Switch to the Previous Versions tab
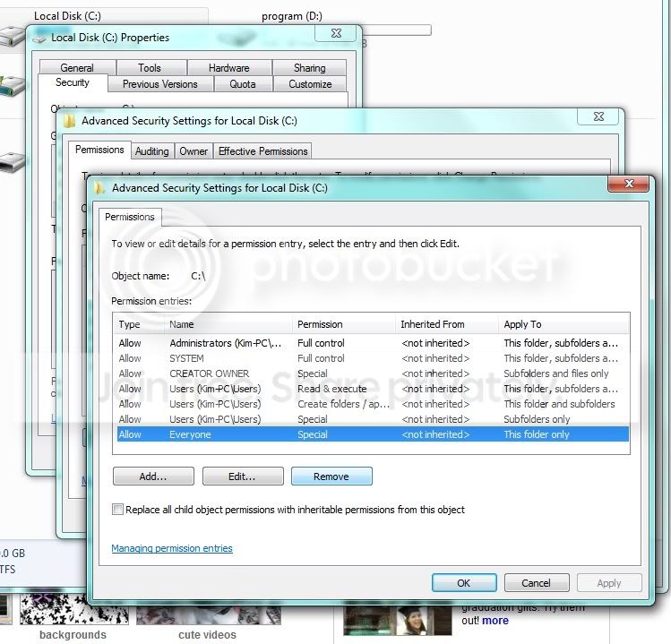671x644 pixels. (160, 84)
